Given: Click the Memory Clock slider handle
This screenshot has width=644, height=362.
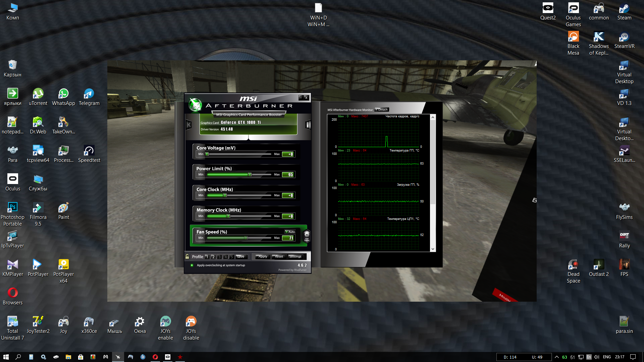Looking at the screenshot, I should pyautogui.click(x=229, y=216).
